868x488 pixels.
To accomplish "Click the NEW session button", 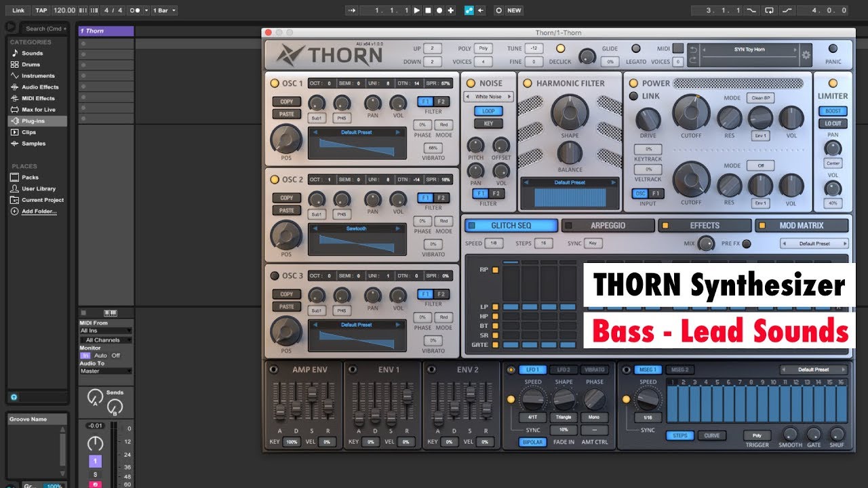I will pyautogui.click(x=515, y=10).
